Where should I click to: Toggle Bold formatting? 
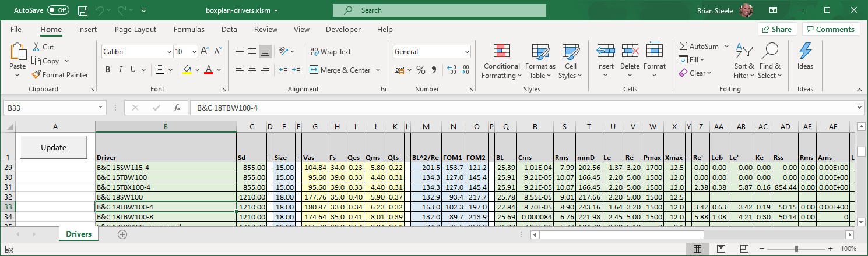click(108, 70)
